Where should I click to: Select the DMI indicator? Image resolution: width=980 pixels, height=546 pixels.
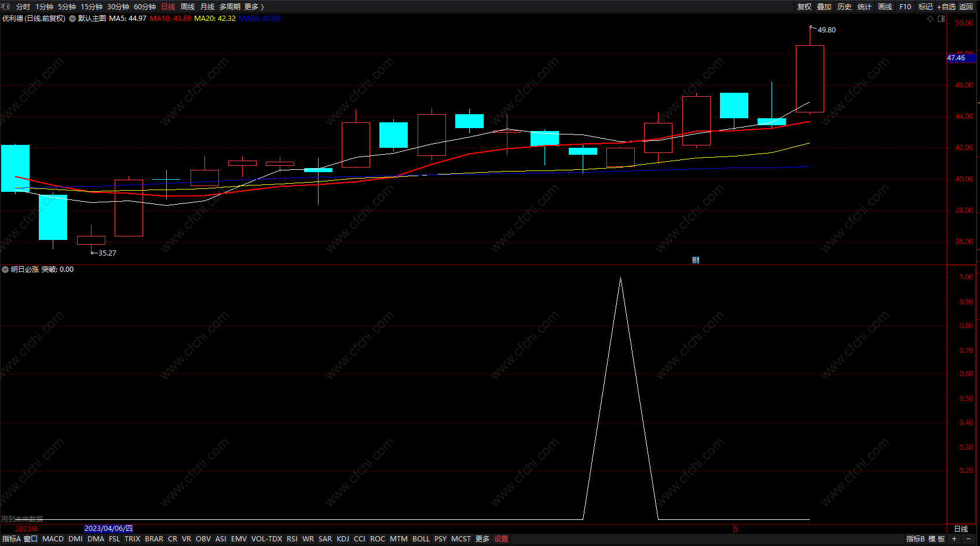pos(75,539)
